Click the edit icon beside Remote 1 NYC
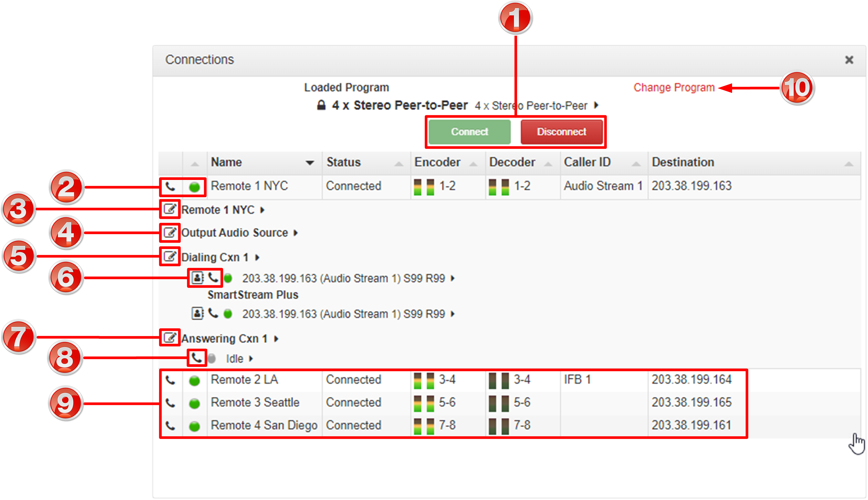This screenshot has height=500, width=868. tap(170, 209)
